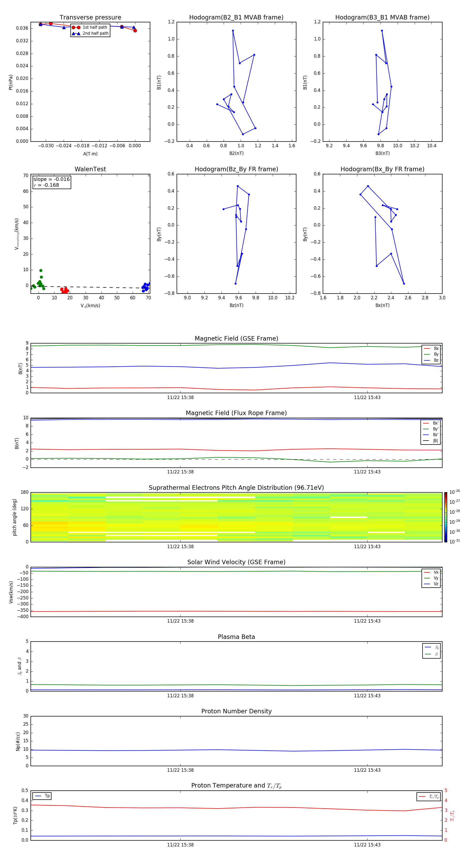Click the 'Pt(nPa)' y-axis label
Screen dimensions: 473x868
click(11, 82)
